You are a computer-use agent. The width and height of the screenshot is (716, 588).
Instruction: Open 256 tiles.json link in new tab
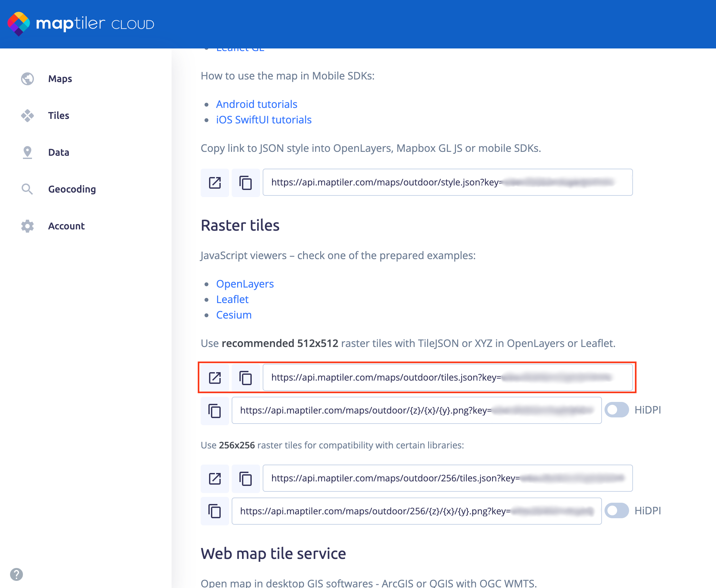(x=215, y=478)
